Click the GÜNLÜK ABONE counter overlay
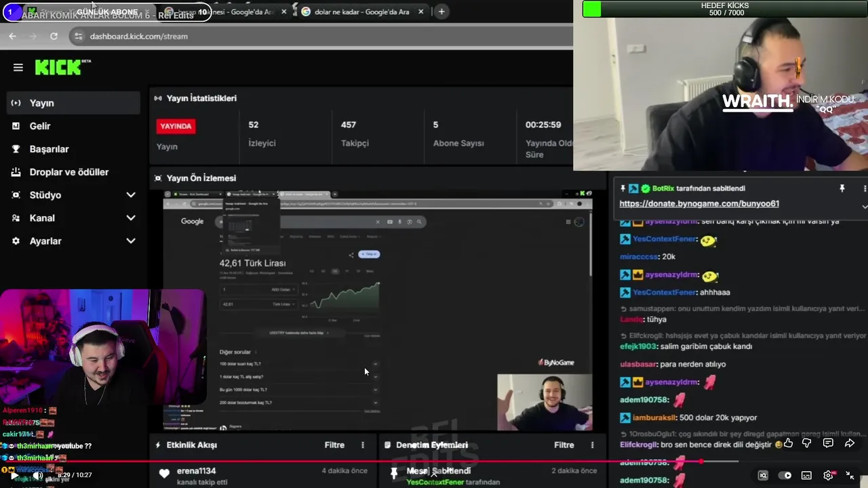Screen dimensions: 868x488 point(106,12)
